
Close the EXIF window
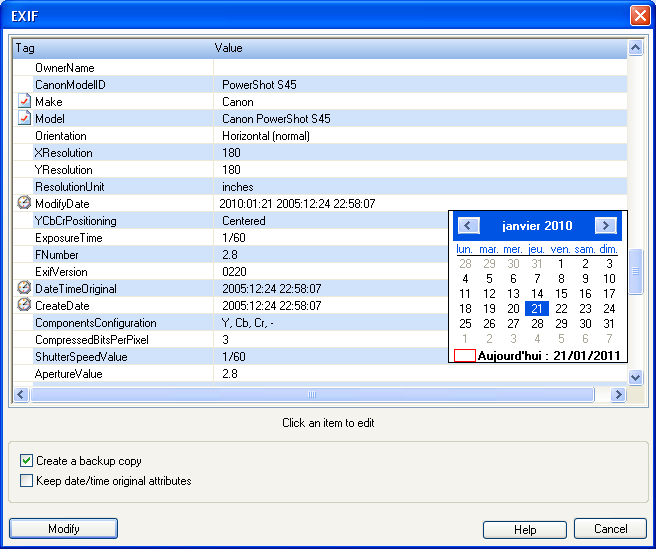click(x=640, y=16)
